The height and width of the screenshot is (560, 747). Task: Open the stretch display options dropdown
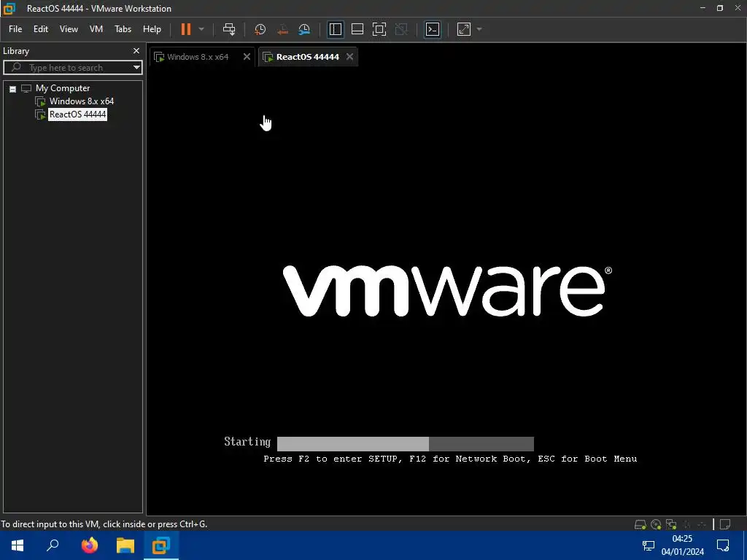pos(479,29)
